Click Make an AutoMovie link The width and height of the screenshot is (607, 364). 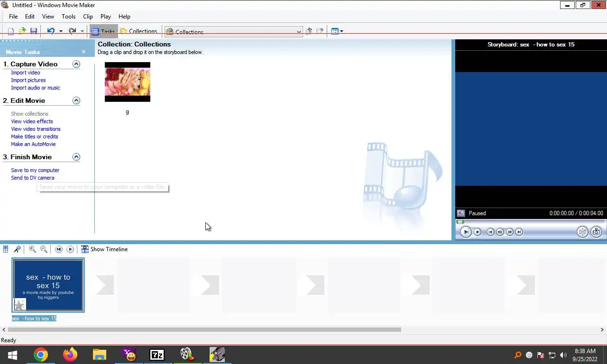click(x=33, y=144)
